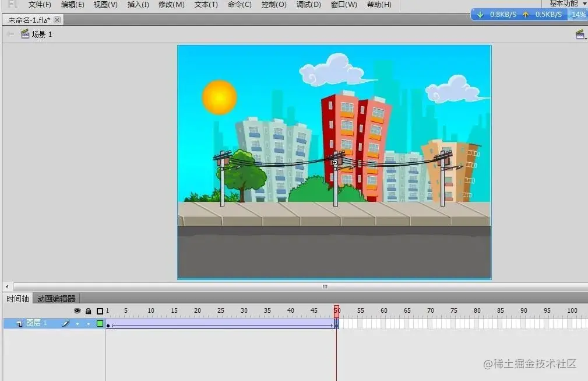The width and height of the screenshot is (588, 381).
Task: Open the 修改(M) menu
Action: pos(171,5)
